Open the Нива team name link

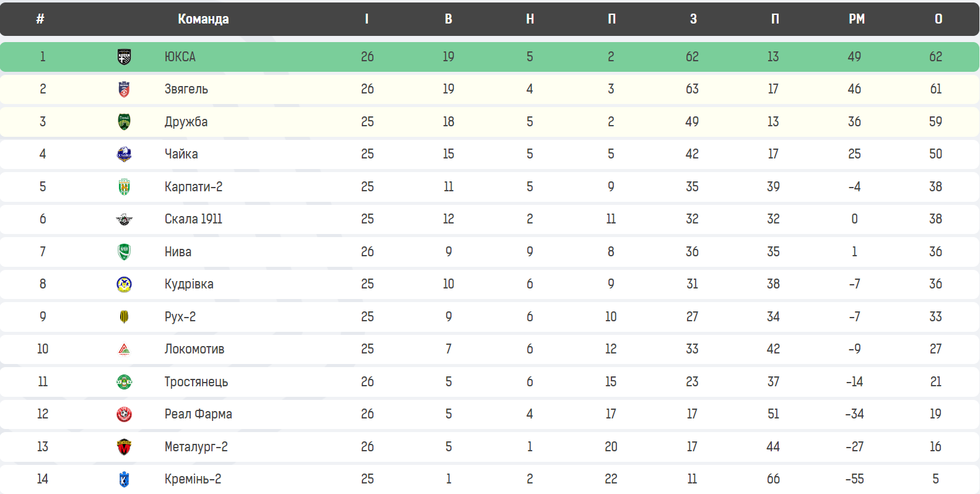(178, 252)
